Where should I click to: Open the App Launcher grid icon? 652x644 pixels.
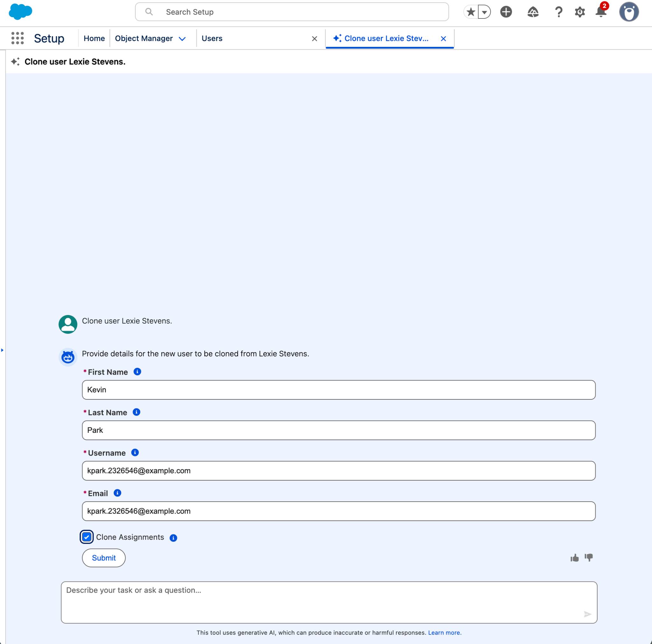(x=18, y=38)
